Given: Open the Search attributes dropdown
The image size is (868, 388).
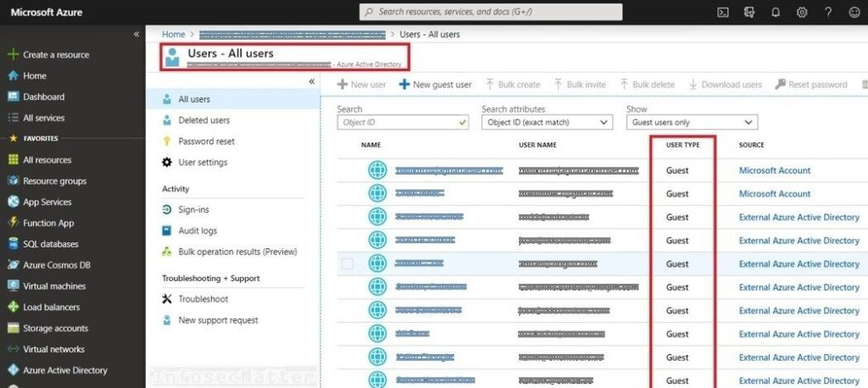Looking at the screenshot, I should [547, 122].
